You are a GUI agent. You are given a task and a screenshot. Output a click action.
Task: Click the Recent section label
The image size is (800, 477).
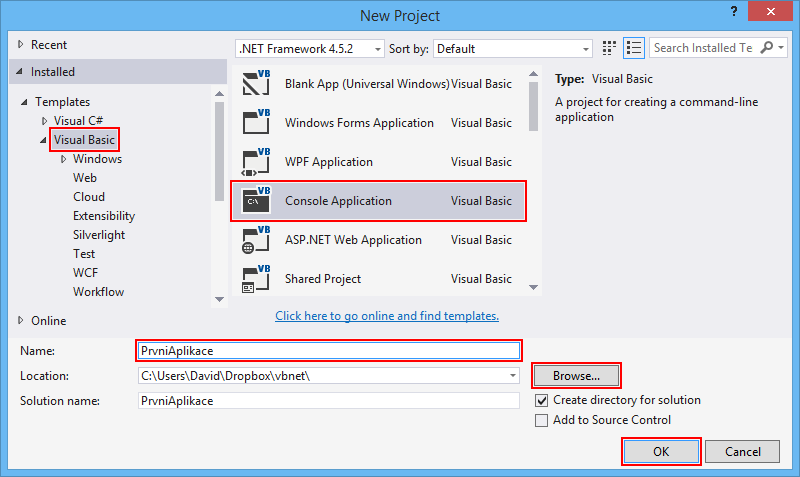tap(48, 44)
